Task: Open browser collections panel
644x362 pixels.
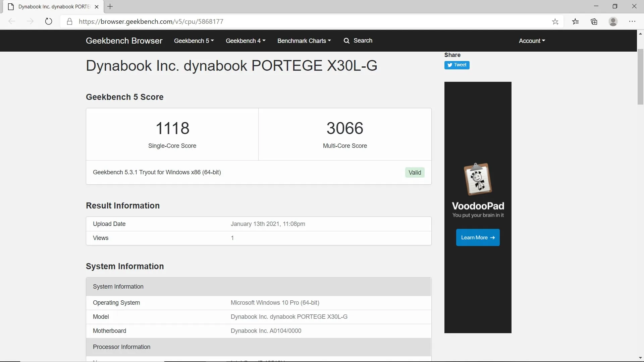Action: tap(594, 21)
